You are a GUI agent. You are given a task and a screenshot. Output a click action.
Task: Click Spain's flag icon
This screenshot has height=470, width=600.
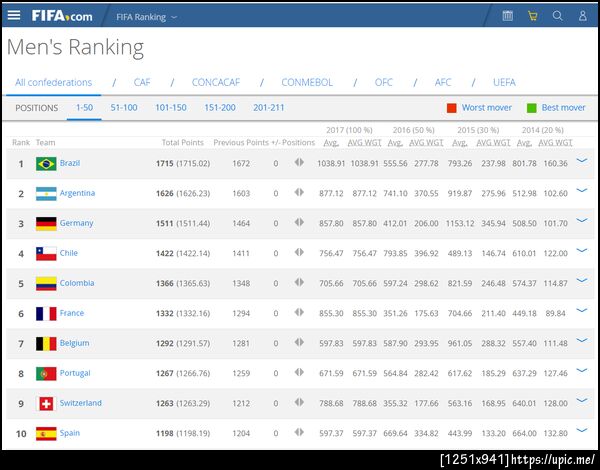tap(46, 434)
